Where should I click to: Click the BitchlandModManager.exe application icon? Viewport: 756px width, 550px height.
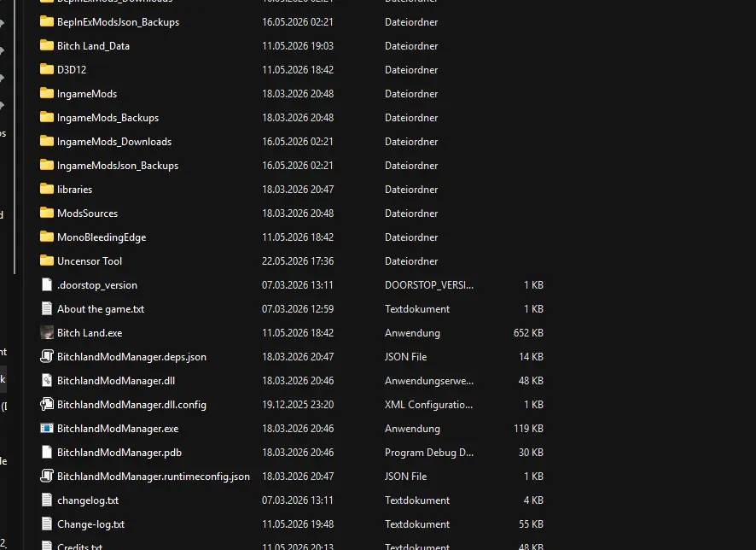coord(47,429)
